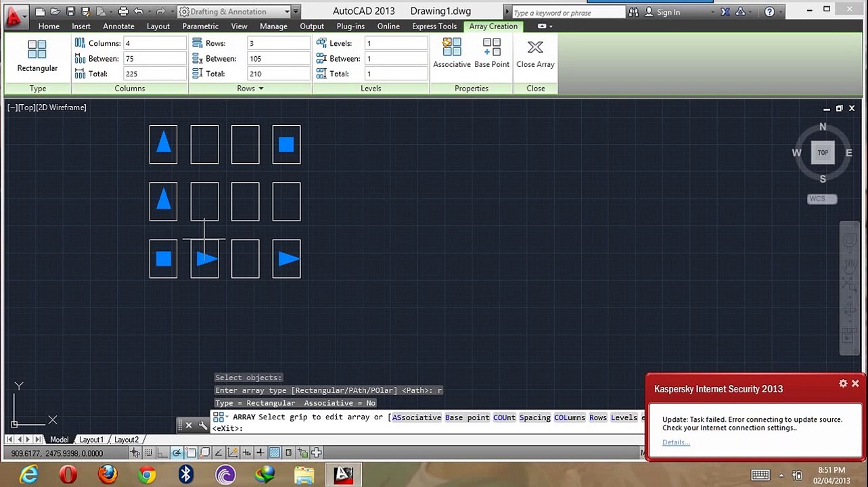This screenshot has width=868, height=487.
Task: Click the Redo arrow icon
Action: [x=161, y=11]
